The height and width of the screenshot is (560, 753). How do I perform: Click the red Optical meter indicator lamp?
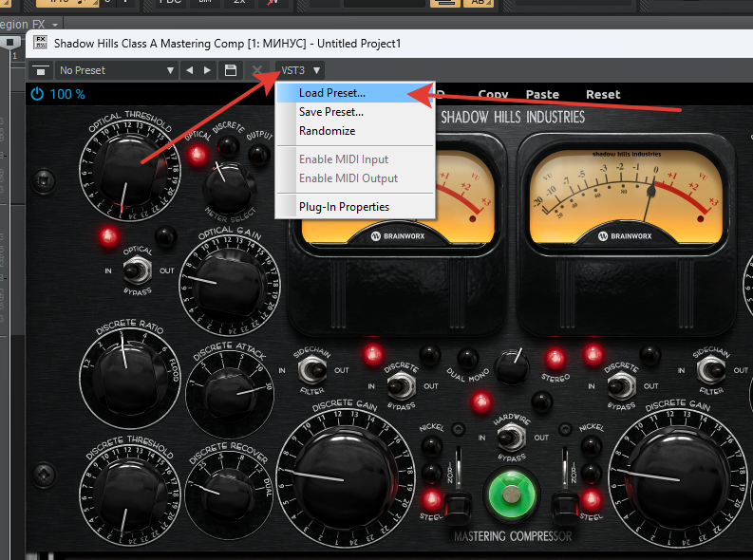click(198, 155)
